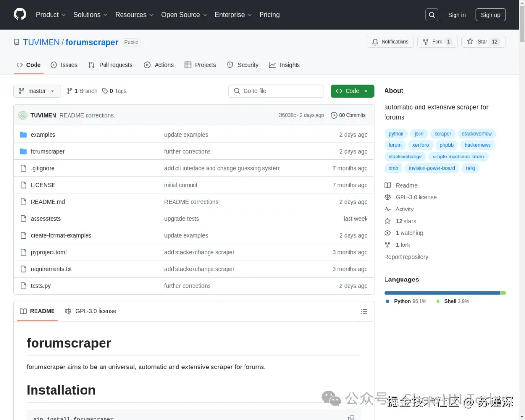Copy the pip install command
525x420 pixels.
pos(351,417)
